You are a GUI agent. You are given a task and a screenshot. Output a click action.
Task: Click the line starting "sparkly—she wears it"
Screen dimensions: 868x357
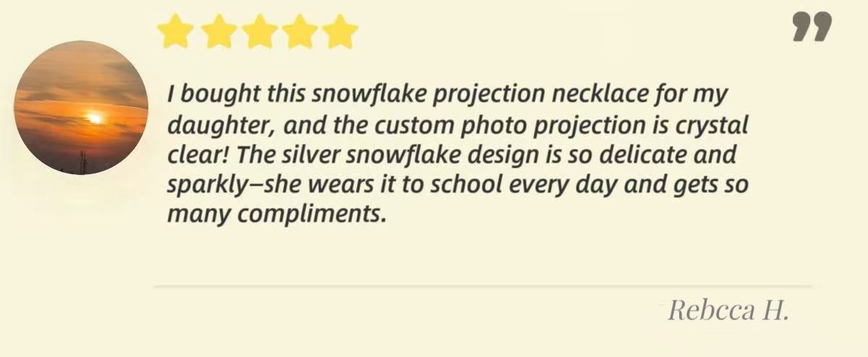(457, 186)
